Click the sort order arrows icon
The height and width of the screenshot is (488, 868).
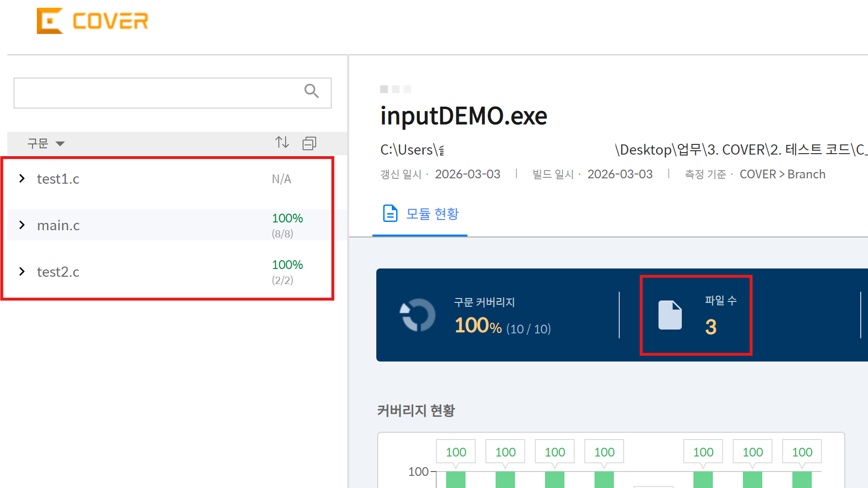[282, 142]
